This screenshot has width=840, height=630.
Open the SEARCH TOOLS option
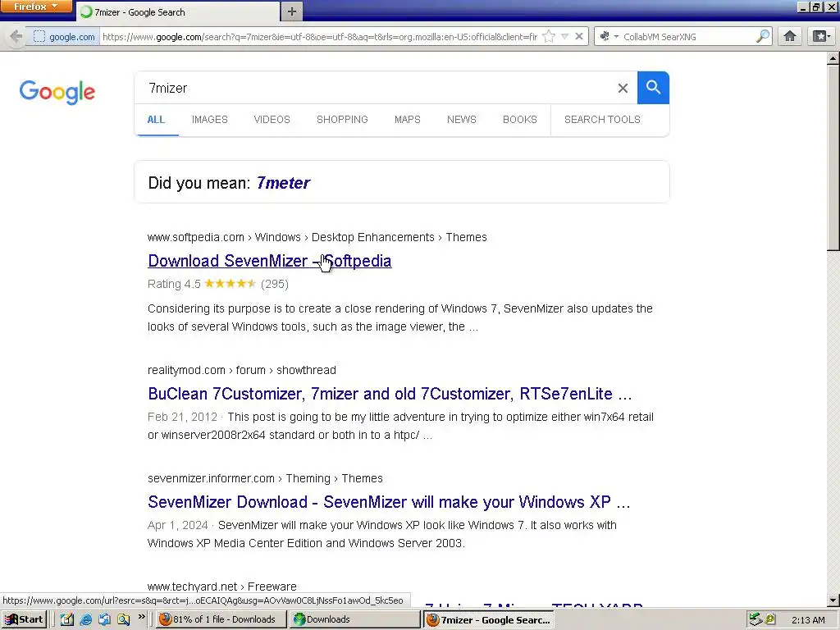click(602, 120)
